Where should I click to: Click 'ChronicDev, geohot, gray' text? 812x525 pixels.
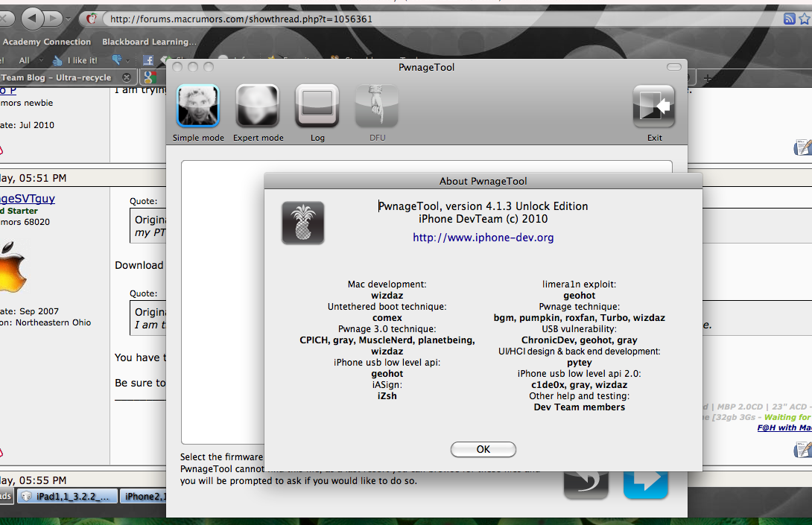[579, 340]
